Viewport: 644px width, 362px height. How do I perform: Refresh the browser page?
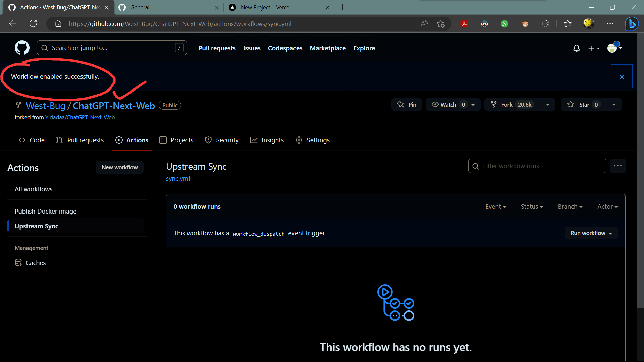point(33,24)
